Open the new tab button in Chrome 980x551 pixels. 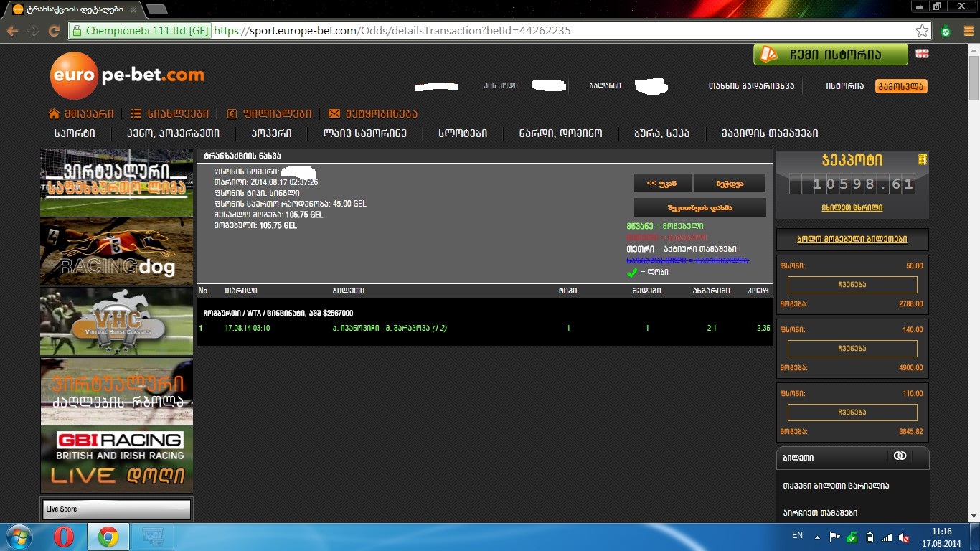coord(156,9)
